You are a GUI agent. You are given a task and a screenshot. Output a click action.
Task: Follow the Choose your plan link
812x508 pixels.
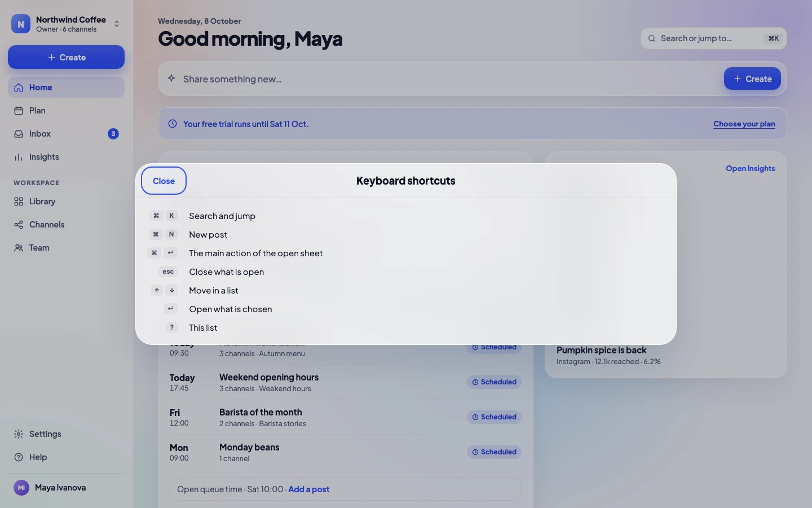tap(744, 124)
